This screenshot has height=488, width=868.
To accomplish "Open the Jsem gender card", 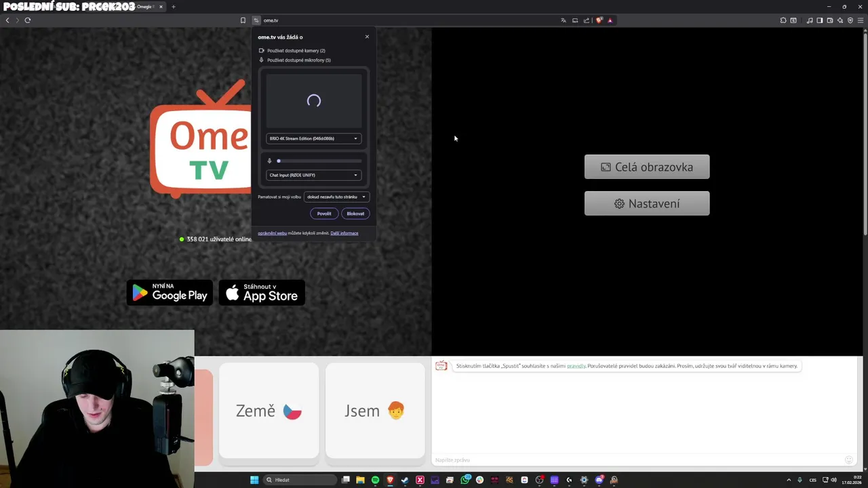I will (374, 411).
